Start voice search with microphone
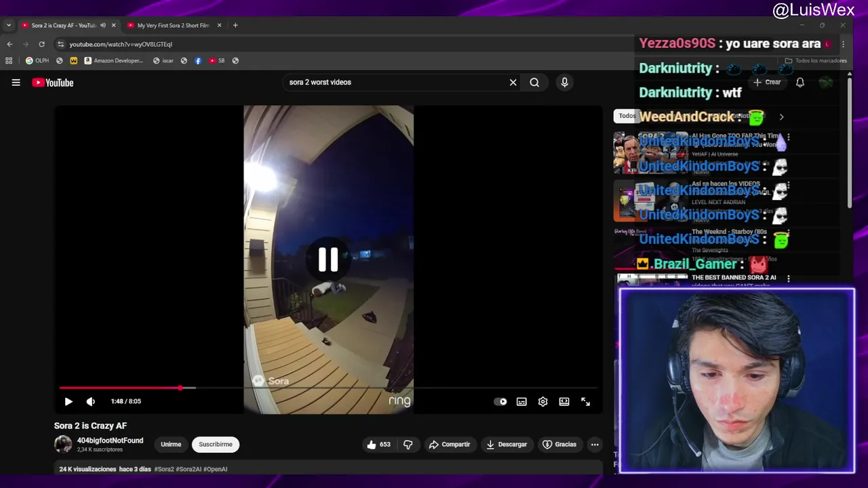Viewport: 868px width, 488px height. pyautogui.click(x=564, y=82)
